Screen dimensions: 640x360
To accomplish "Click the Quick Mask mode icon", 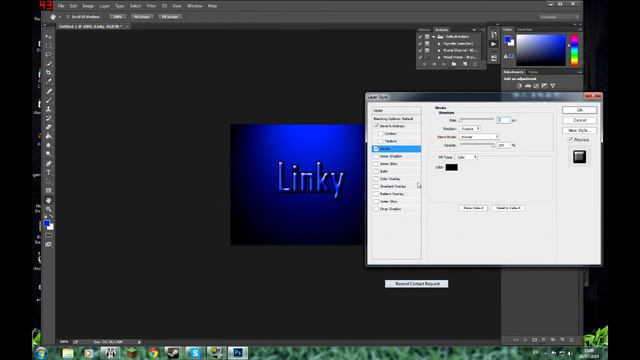I will coord(49,236).
